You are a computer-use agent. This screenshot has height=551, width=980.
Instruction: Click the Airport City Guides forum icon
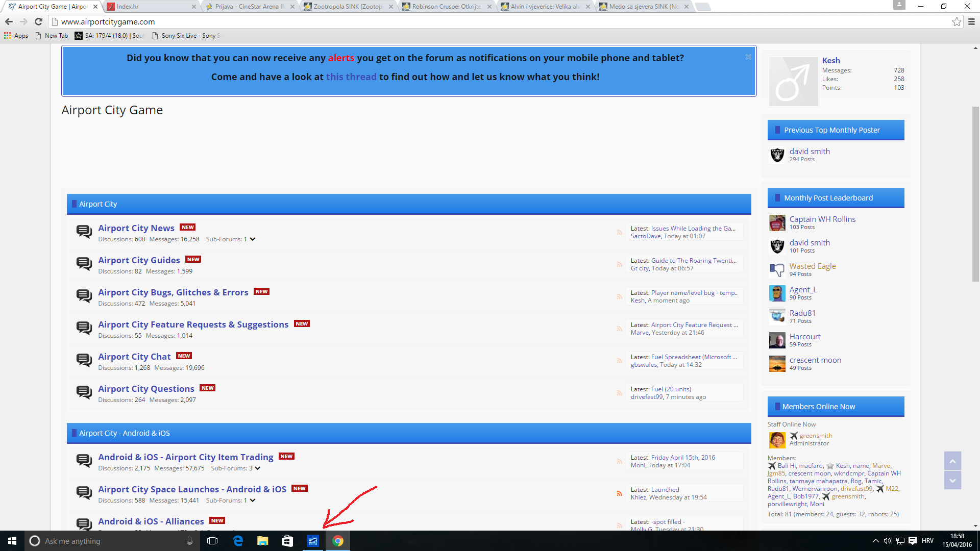point(84,264)
